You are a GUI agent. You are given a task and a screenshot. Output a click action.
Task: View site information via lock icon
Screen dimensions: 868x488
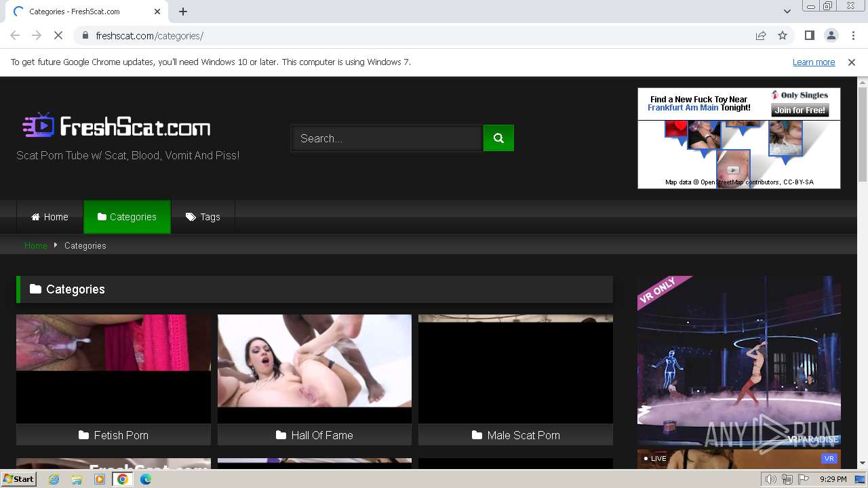pyautogui.click(x=85, y=35)
